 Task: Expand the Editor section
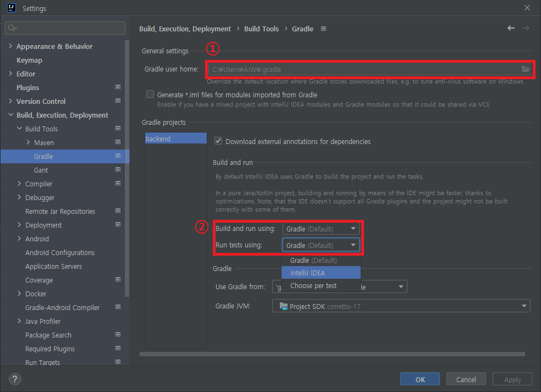[x=10, y=74]
